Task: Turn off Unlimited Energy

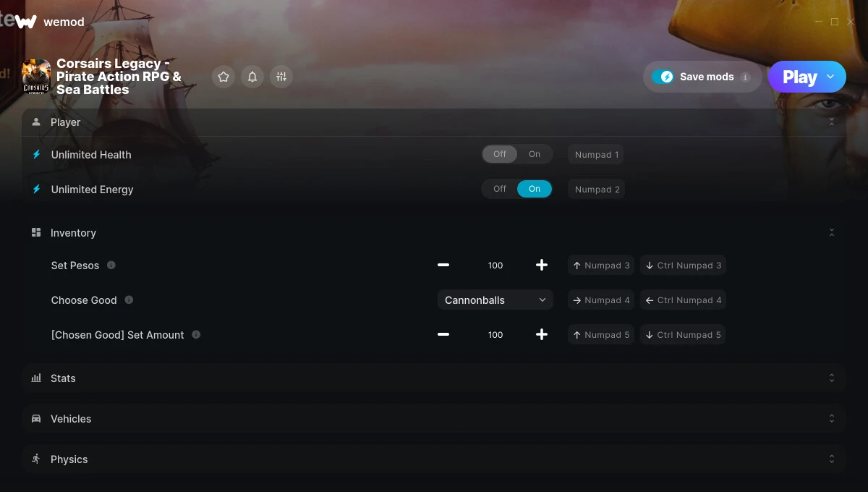Action: pyautogui.click(x=500, y=189)
